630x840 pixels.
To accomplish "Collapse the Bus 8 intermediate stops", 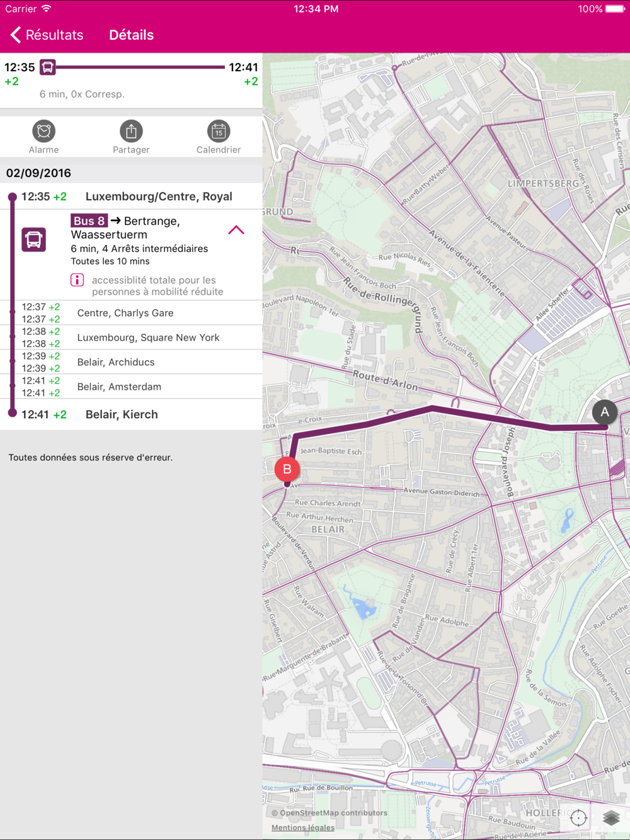I will [x=236, y=230].
